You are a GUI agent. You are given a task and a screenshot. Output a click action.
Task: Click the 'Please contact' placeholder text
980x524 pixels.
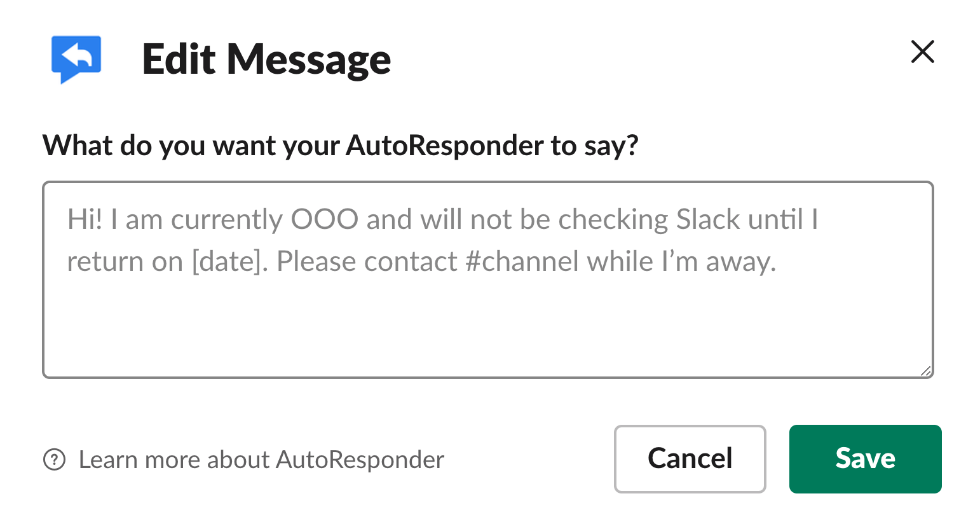click(367, 261)
